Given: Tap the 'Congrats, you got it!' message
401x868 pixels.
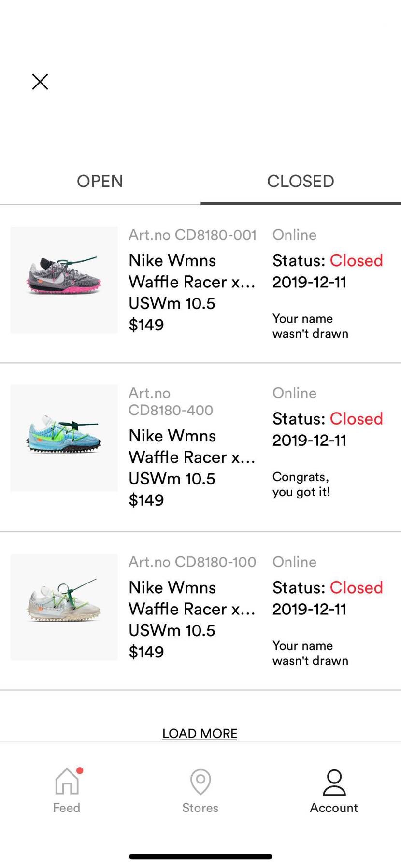Looking at the screenshot, I should [x=301, y=484].
